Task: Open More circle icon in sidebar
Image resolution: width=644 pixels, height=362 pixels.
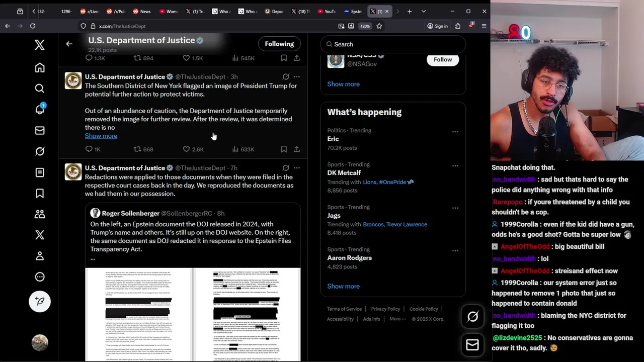Action: click(40, 277)
